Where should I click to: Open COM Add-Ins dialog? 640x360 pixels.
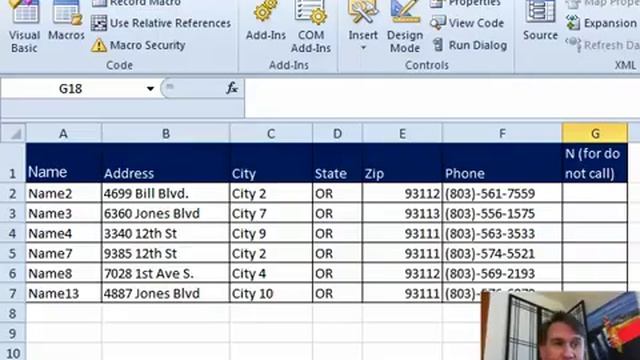[x=311, y=28]
